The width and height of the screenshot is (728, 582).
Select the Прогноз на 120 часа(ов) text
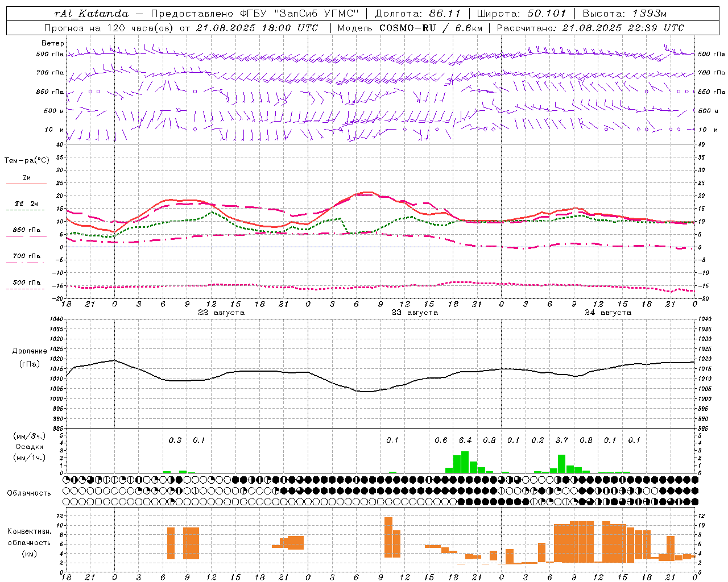click(109, 28)
